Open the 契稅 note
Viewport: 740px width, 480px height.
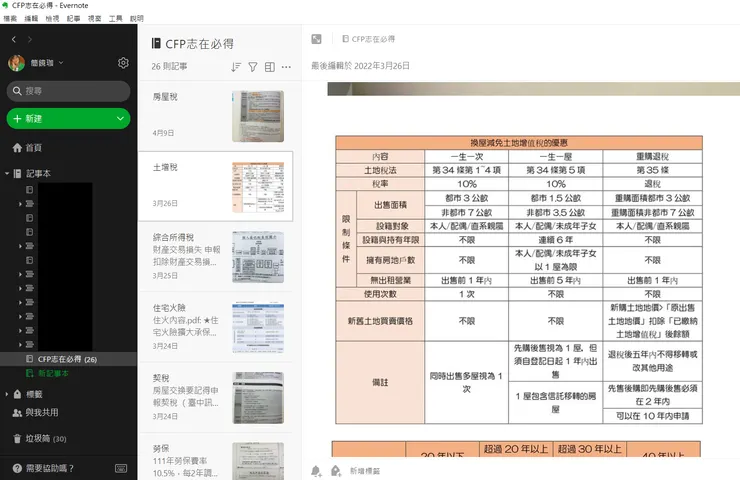pyautogui.click(x=216, y=397)
